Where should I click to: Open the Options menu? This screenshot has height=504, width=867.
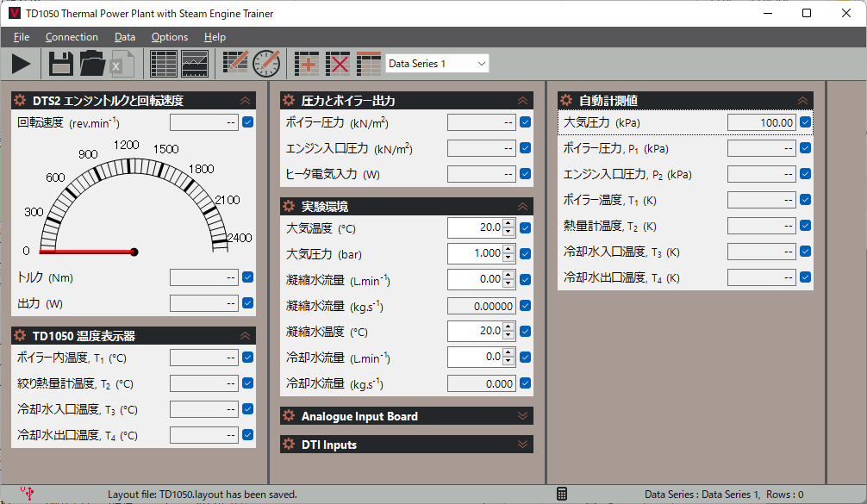(x=170, y=37)
